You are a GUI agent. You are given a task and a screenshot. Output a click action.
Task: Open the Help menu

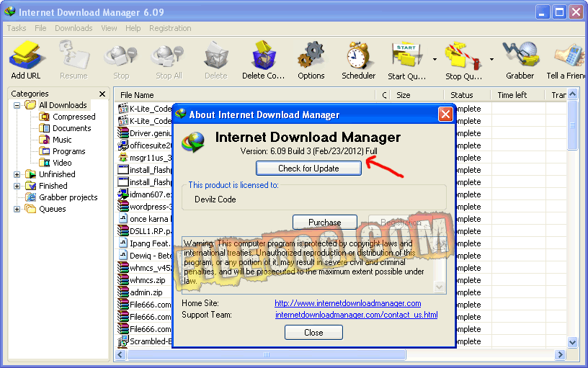click(x=133, y=28)
